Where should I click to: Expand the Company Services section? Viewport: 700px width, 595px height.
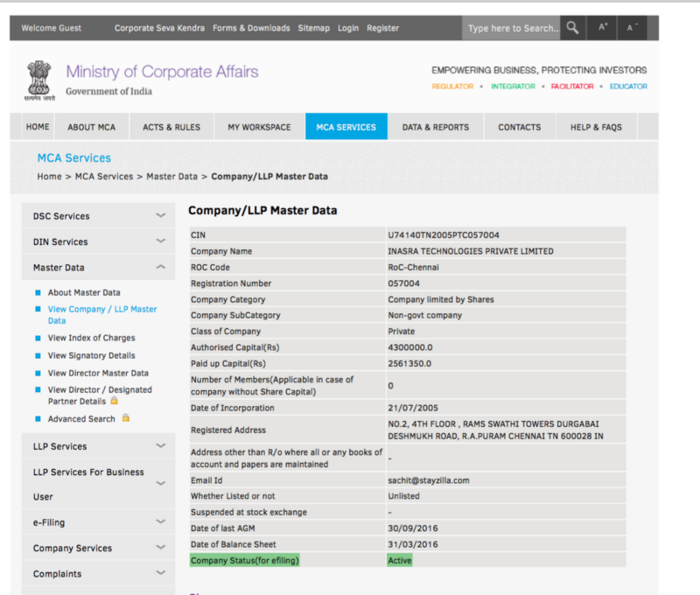coord(160,549)
